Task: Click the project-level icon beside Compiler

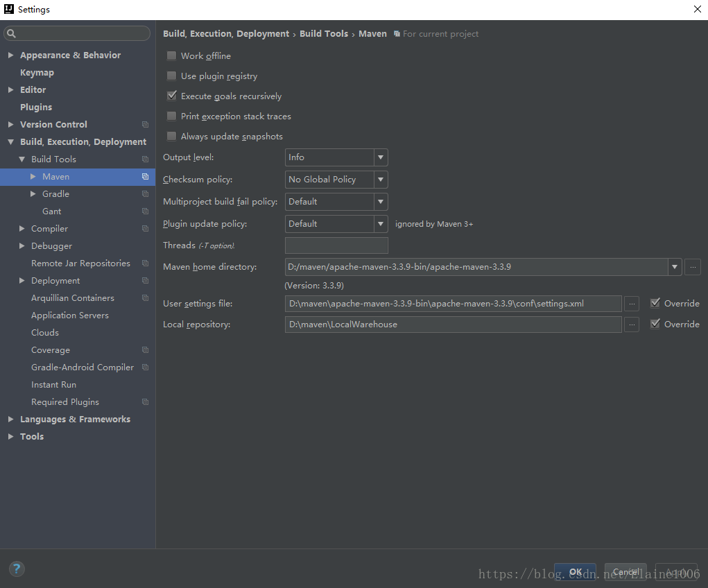Action: tap(145, 229)
